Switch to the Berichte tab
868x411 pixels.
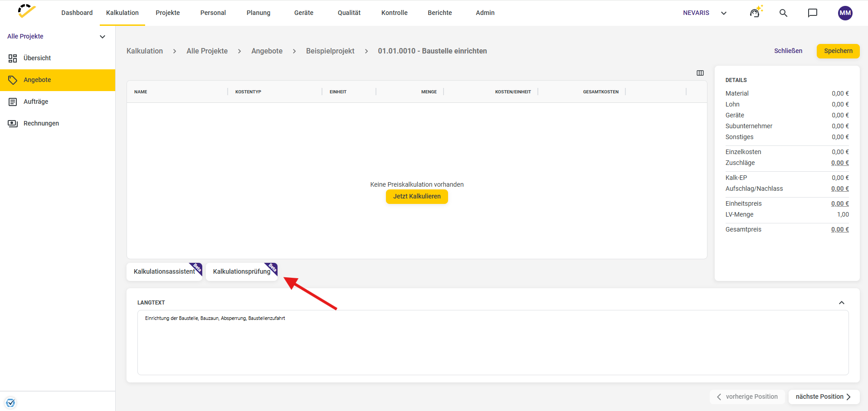click(440, 13)
